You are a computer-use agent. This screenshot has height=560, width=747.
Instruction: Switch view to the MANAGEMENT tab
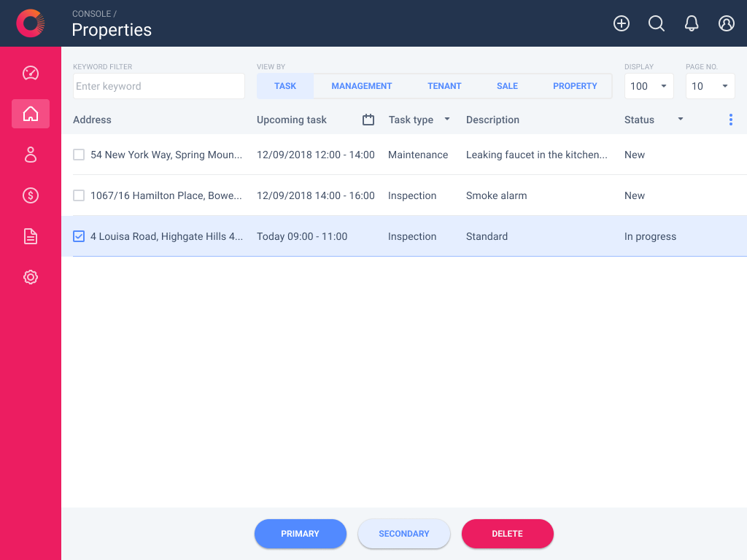(x=362, y=86)
